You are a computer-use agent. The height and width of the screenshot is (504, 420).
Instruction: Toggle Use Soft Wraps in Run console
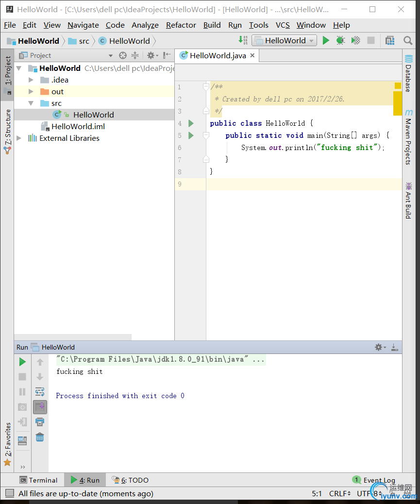(40, 392)
